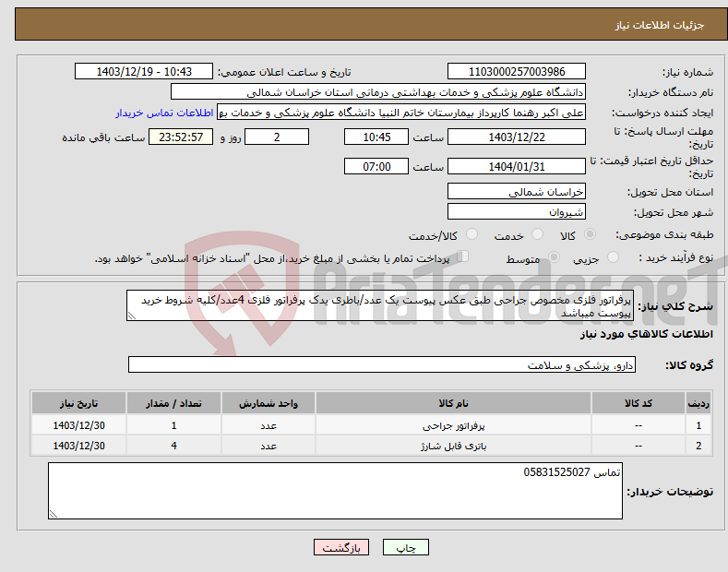Click the remaining time field 23:52:57
Image resolution: width=728 pixels, height=572 pixels.
point(181,137)
